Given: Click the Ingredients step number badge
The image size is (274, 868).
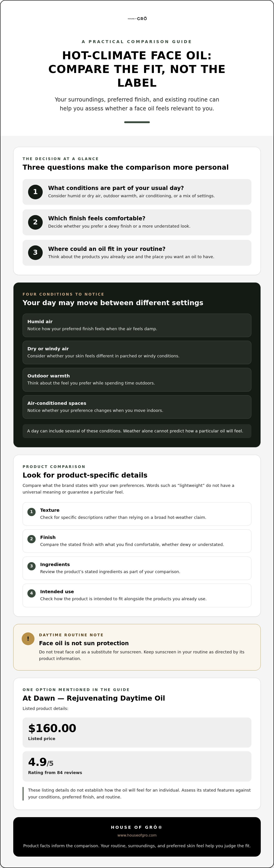Looking at the screenshot, I should (31, 566).
